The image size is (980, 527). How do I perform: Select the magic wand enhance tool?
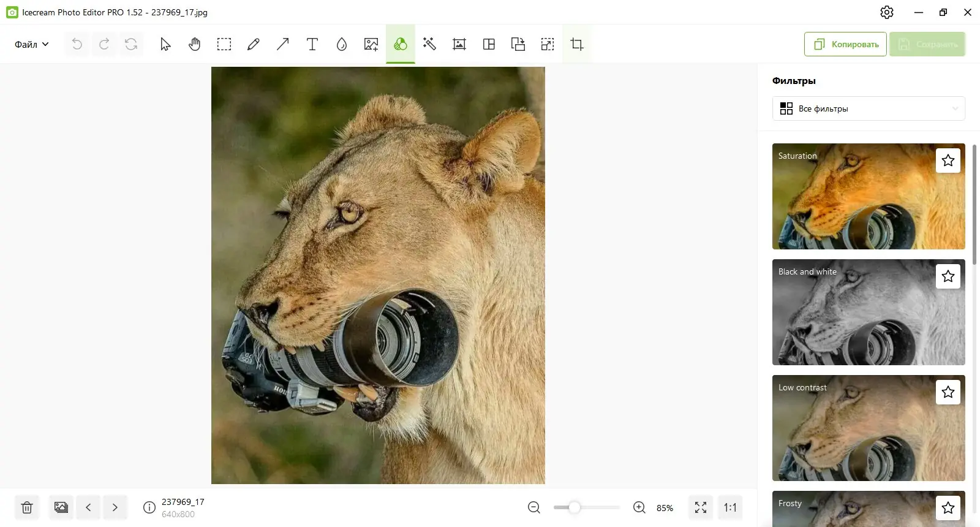(430, 44)
